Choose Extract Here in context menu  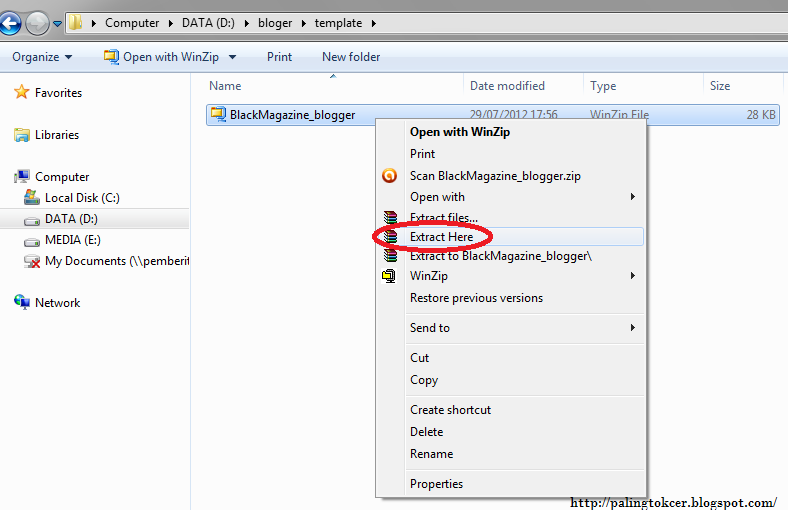click(x=441, y=237)
